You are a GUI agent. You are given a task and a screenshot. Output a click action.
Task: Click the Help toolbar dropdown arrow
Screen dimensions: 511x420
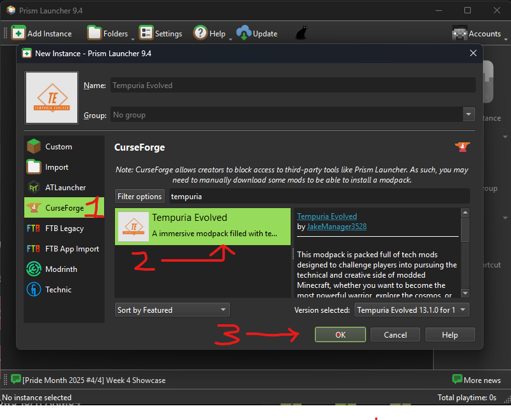click(231, 39)
